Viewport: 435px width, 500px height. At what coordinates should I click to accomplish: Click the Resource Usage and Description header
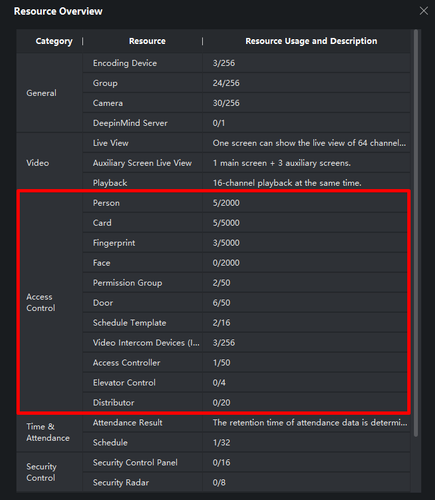[x=311, y=41]
